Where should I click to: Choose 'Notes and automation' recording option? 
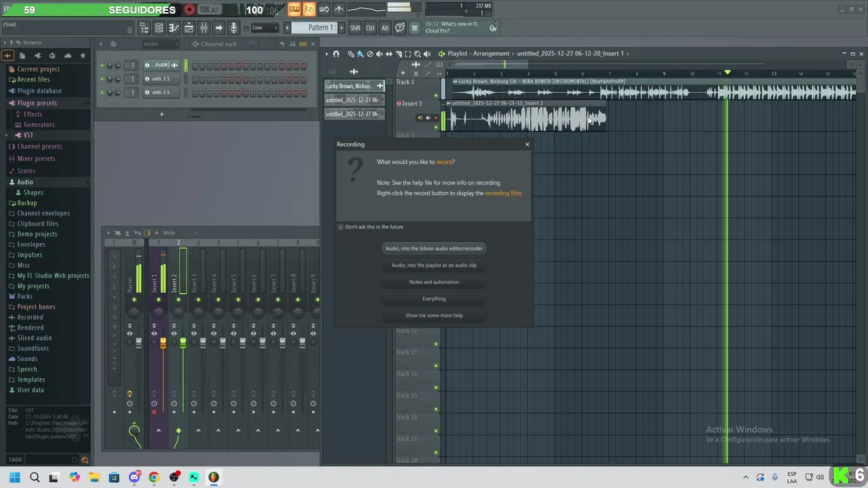[434, 282]
